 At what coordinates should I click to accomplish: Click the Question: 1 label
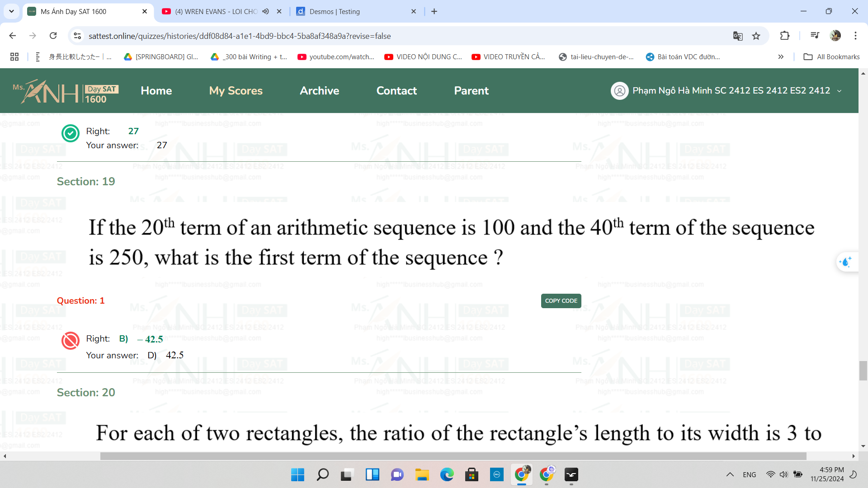point(80,301)
